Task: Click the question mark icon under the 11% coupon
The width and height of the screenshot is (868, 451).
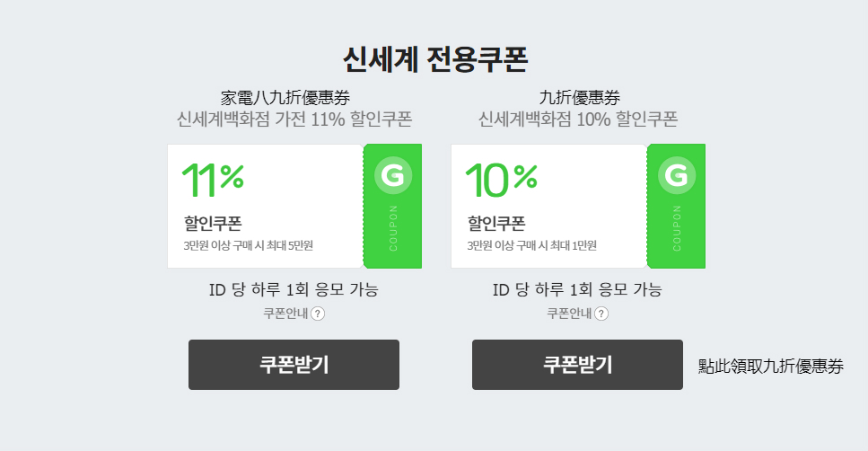Action: coord(318,314)
